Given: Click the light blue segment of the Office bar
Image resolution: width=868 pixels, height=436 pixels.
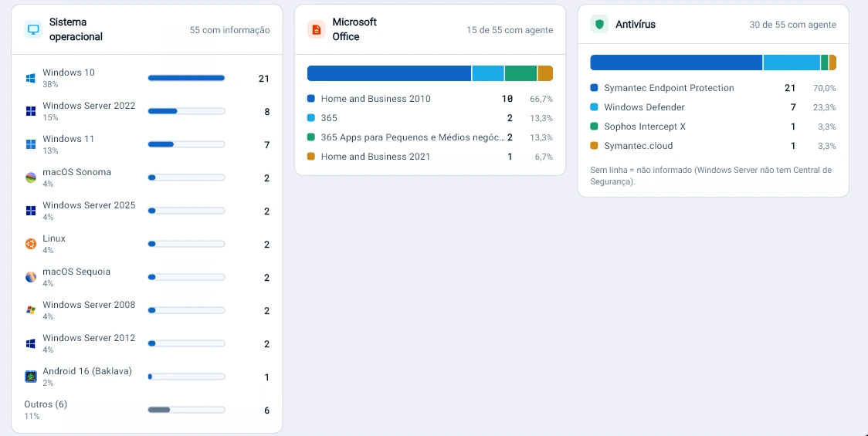Looking at the screenshot, I should 488,73.
